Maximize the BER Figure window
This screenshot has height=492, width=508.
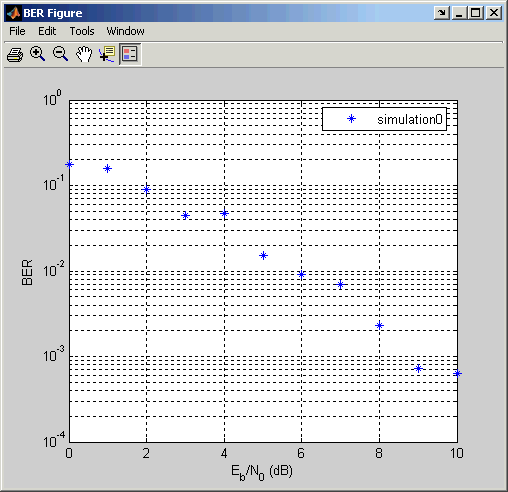click(476, 13)
